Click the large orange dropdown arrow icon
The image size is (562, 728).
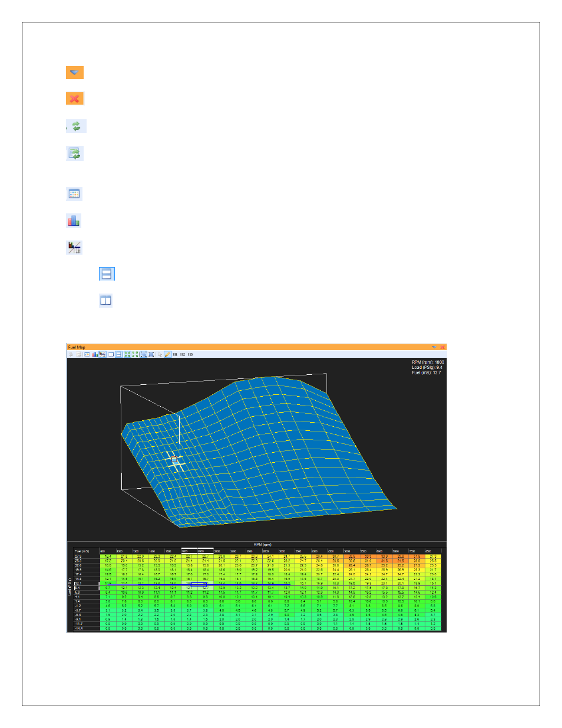(x=75, y=73)
